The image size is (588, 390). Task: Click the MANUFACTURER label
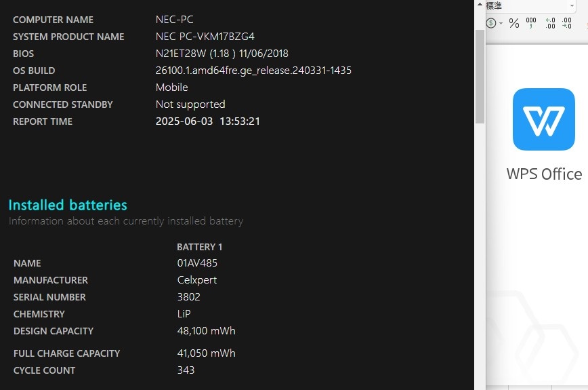pos(51,280)
